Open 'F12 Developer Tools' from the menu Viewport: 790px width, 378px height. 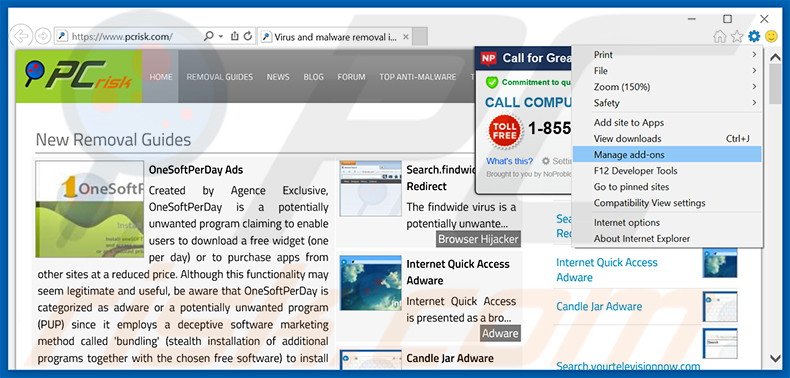tap(667, 171)
